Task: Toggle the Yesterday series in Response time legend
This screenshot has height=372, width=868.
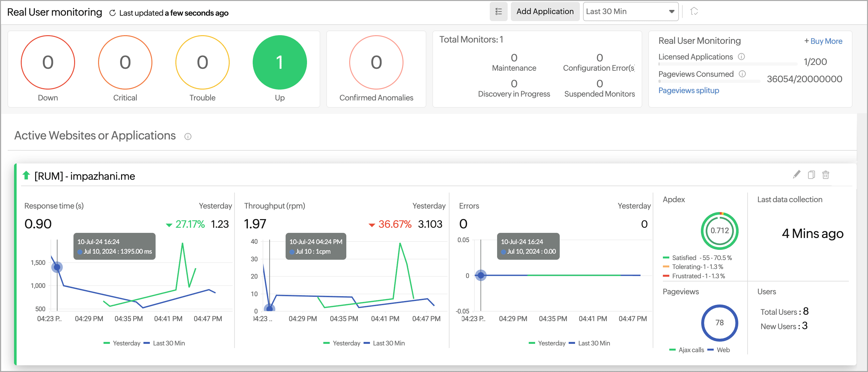Action: point(127,343)
